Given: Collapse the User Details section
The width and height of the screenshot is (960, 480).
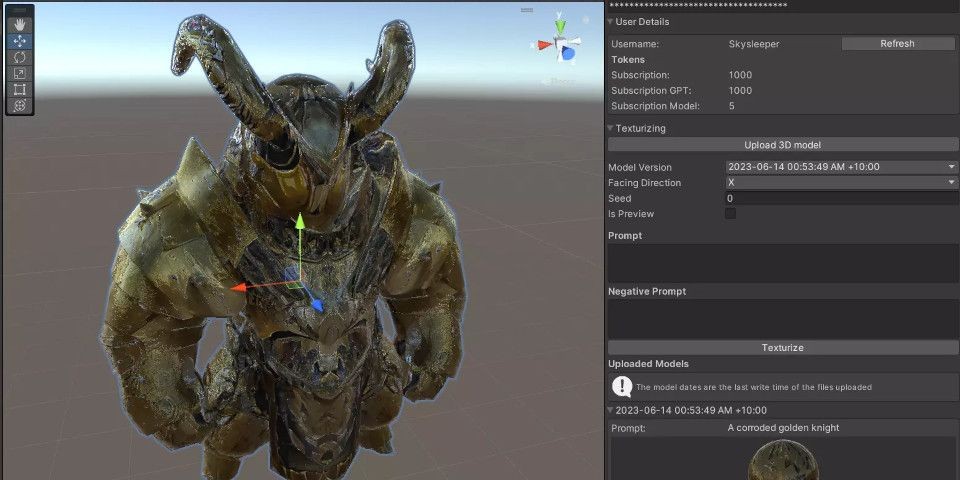Looking at the screenshot, I should [610, 21].
